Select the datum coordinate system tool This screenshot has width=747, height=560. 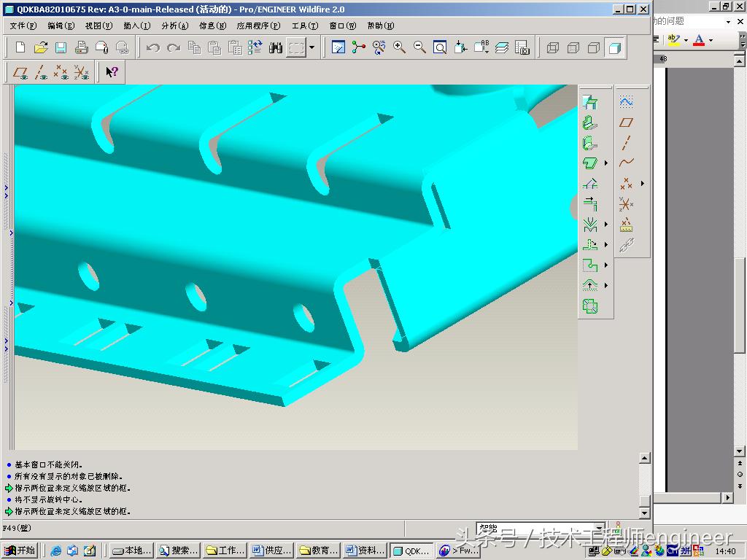626,204
